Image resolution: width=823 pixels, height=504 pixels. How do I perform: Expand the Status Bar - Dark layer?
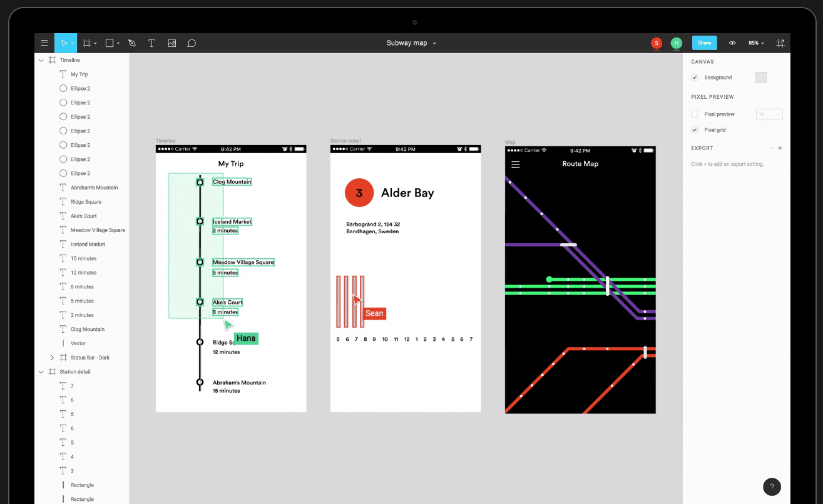click(52, 358)
